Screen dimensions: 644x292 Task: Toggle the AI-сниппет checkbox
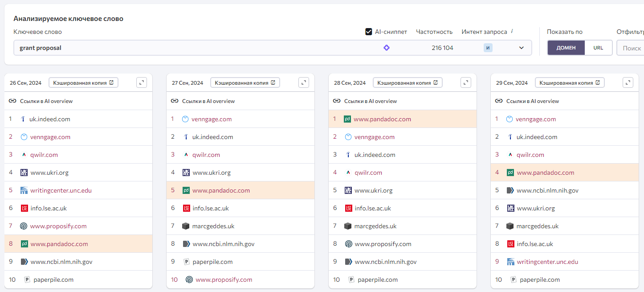369,32
